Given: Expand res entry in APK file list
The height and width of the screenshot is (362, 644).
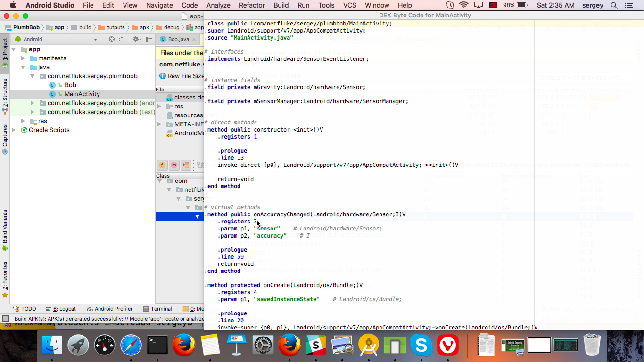Looking at the screenshot, I should pos(159,107).
